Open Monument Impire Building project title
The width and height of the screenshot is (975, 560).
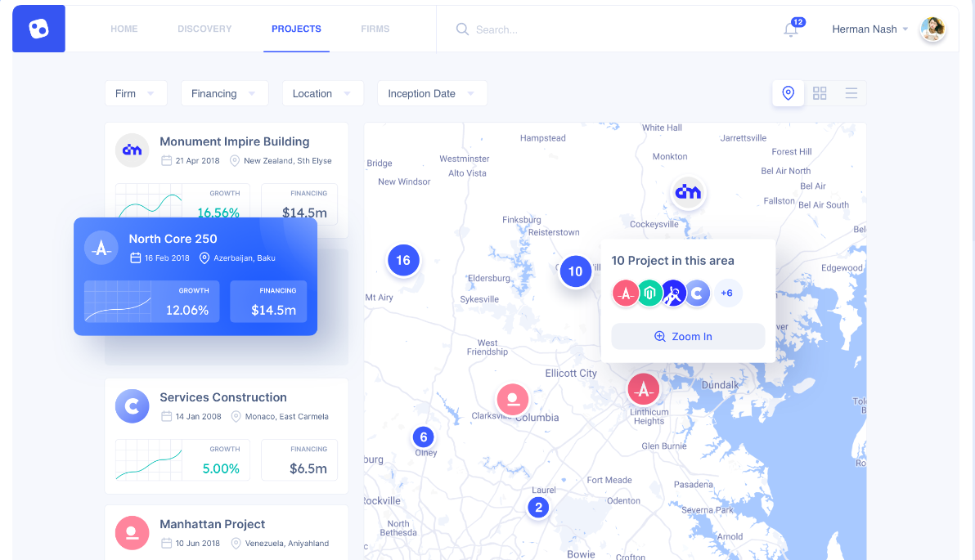tap(235, 141)
